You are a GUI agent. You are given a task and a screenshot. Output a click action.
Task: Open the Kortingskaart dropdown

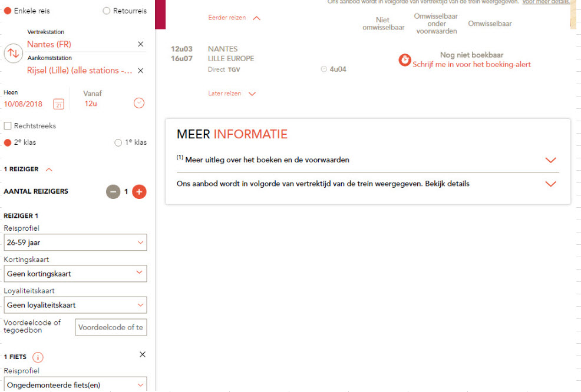click(x=75, y=274)
